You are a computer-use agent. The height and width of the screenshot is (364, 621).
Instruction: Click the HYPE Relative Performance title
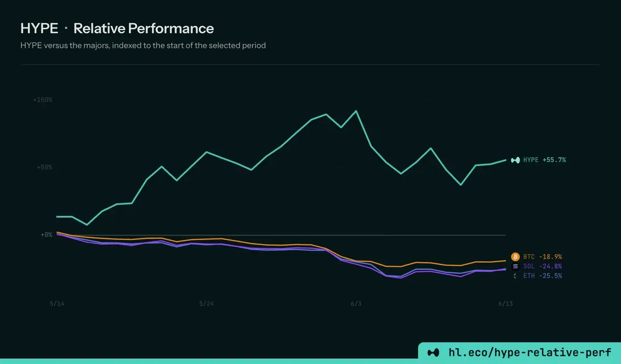[117, 28]
